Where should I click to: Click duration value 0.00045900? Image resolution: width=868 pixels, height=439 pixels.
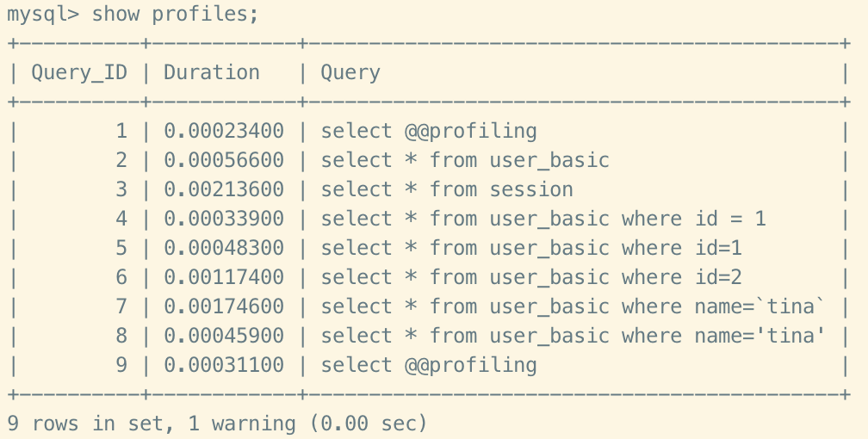click(x=224, y=337)
